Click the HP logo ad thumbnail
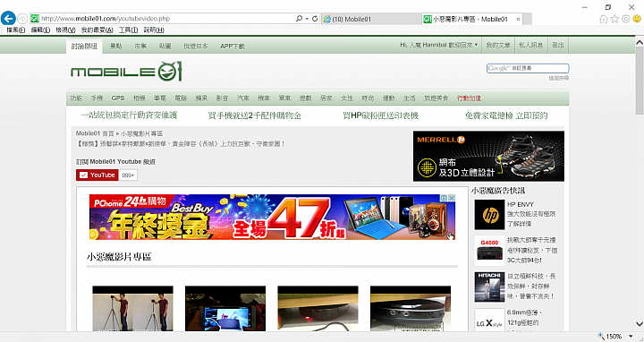Viewport: 644px width, 342px height. click(489, 215)
